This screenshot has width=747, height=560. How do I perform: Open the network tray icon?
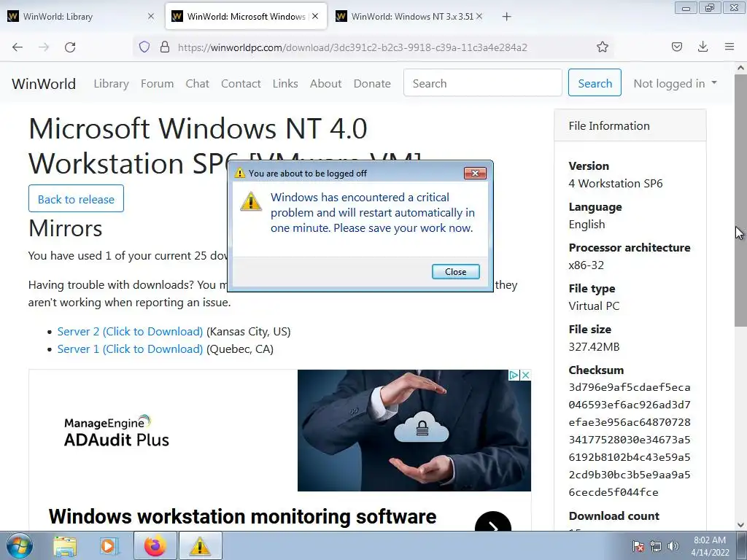click(656, 546)
